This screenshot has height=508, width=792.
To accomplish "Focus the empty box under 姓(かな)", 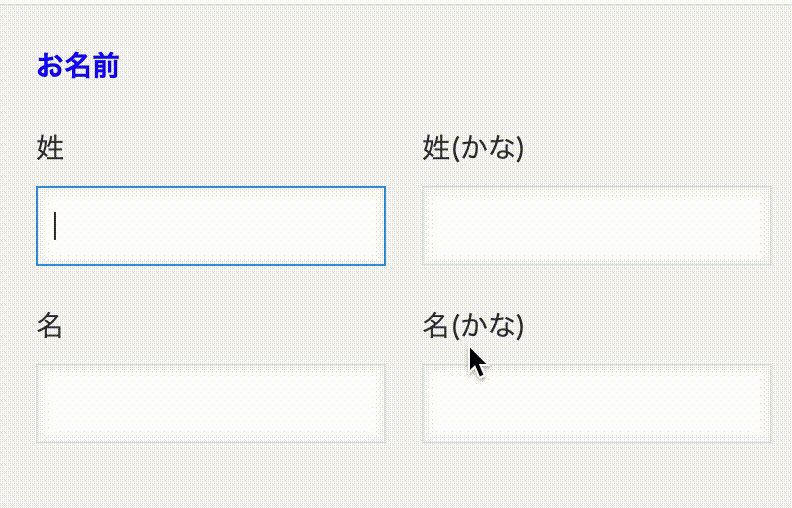I will click(x=597, y=226).
